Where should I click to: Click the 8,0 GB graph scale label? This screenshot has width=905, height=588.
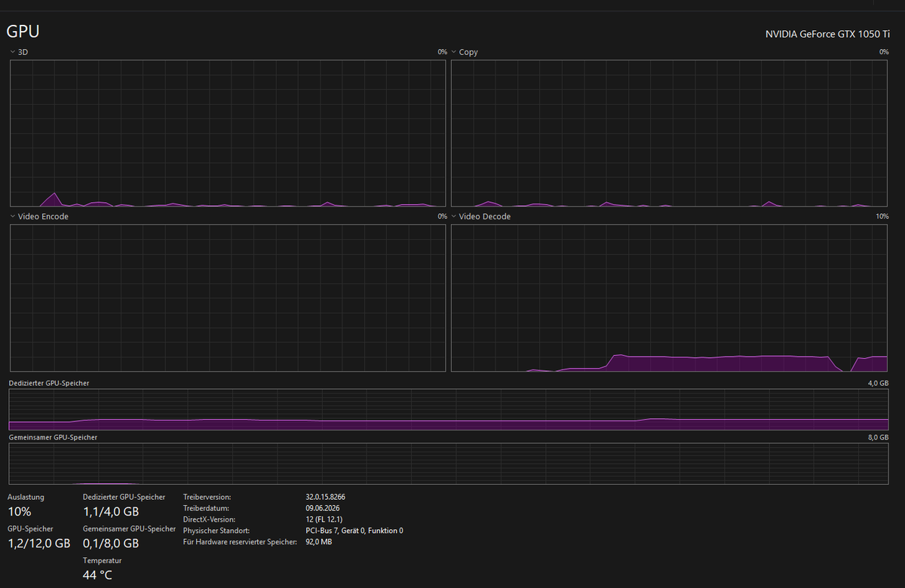pyautogui.click(x=879, y=437)
